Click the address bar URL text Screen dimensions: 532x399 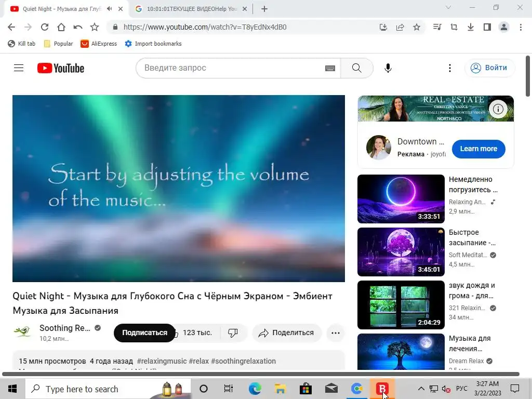[205, 27]
